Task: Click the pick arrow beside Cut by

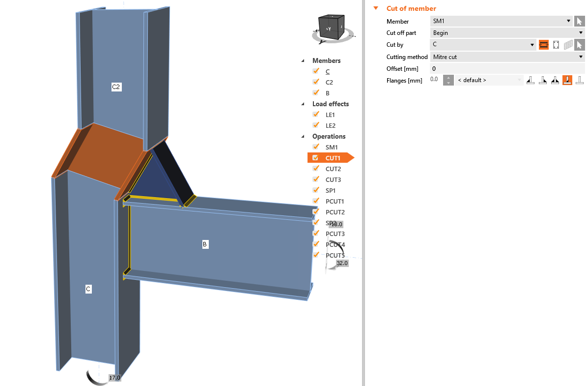Action: 579,45
